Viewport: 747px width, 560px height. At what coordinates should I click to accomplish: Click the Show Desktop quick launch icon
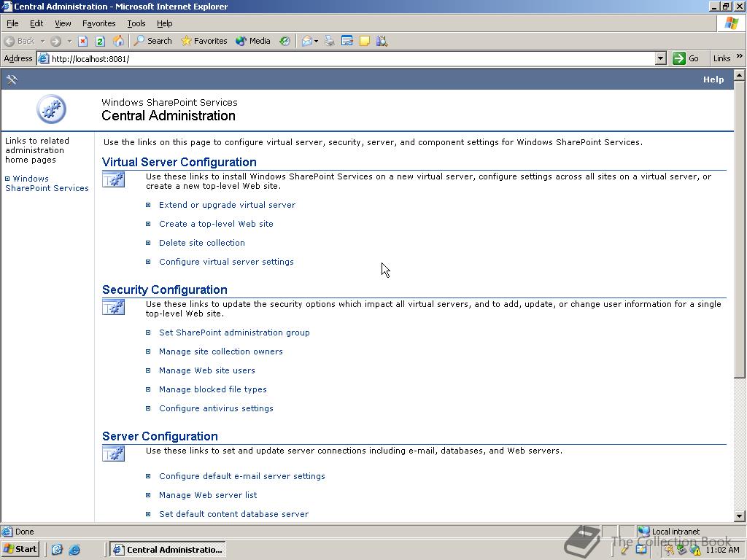57,550
